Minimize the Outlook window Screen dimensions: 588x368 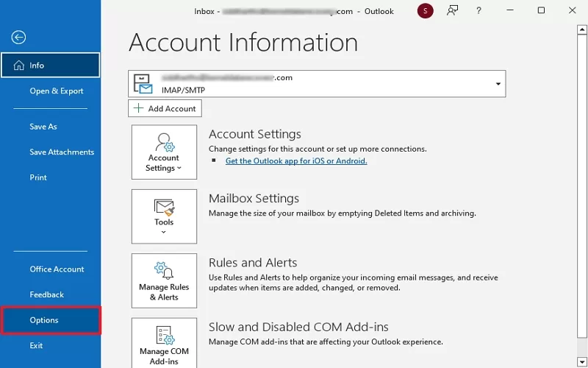(x=510, y=10)
